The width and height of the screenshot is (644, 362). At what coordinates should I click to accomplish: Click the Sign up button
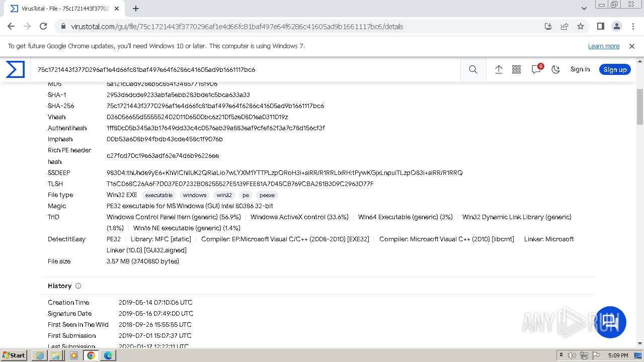tap(615, 69)
